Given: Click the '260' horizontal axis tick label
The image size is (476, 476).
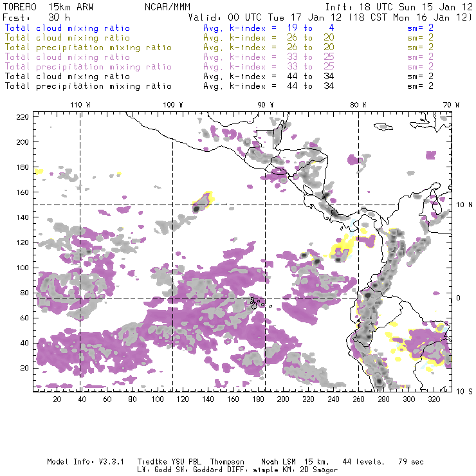Looking at the screenshot, I should [x=358, y=399].
